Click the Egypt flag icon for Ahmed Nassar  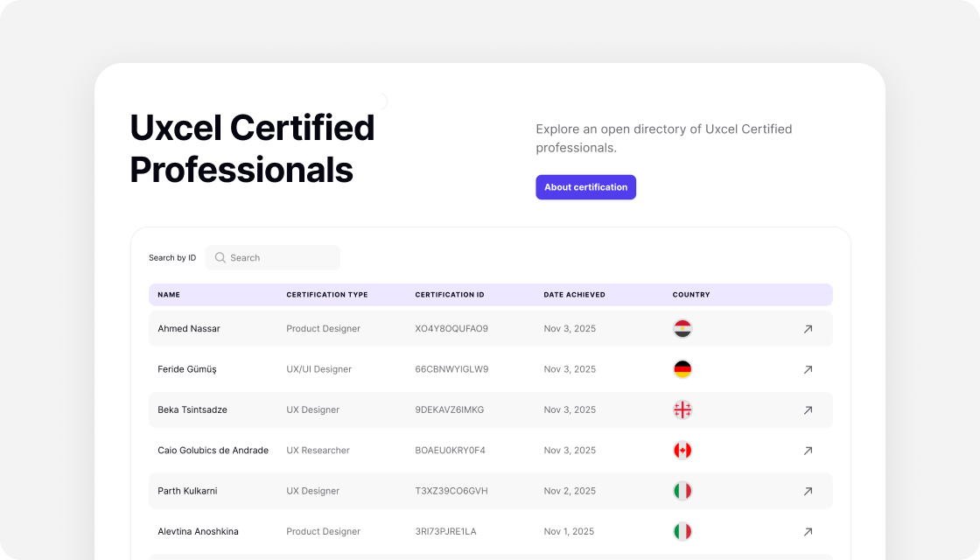pos(682,328)
